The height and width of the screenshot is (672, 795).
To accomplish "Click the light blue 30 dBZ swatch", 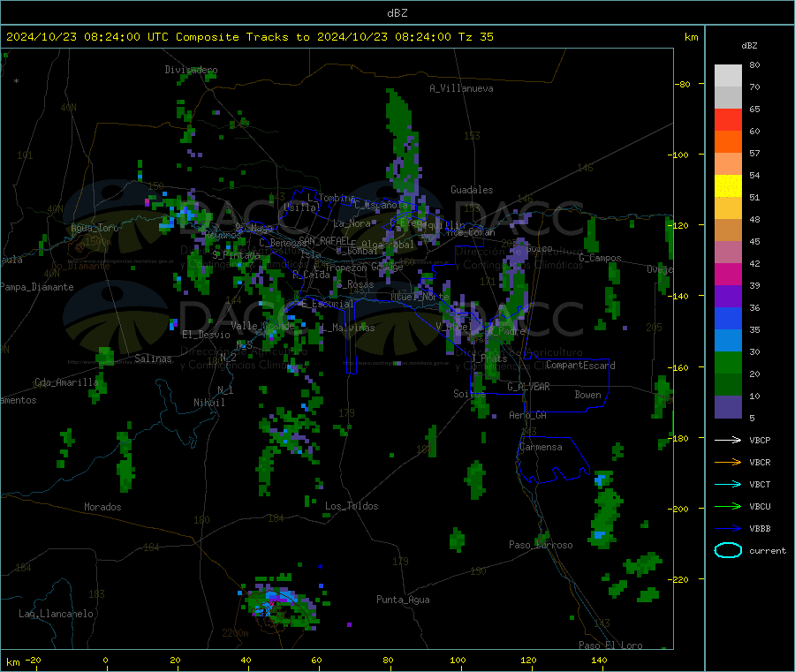I will click(x=728, y=341).
